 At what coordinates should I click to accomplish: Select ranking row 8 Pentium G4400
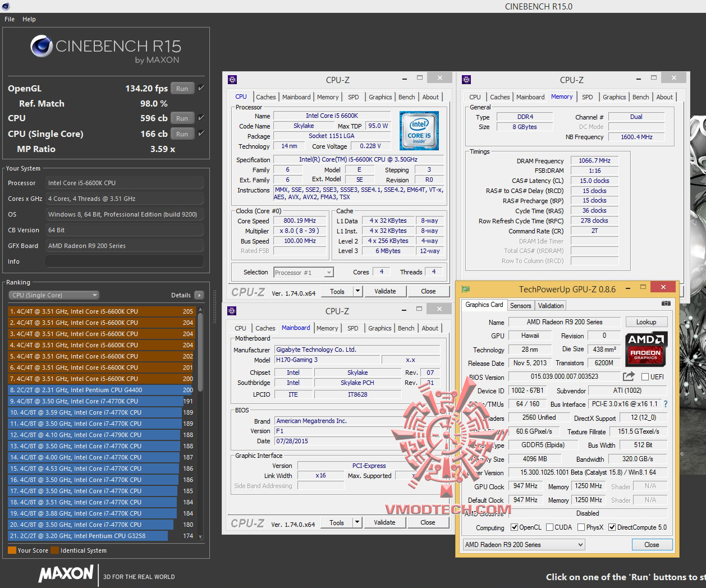[101, 390]
